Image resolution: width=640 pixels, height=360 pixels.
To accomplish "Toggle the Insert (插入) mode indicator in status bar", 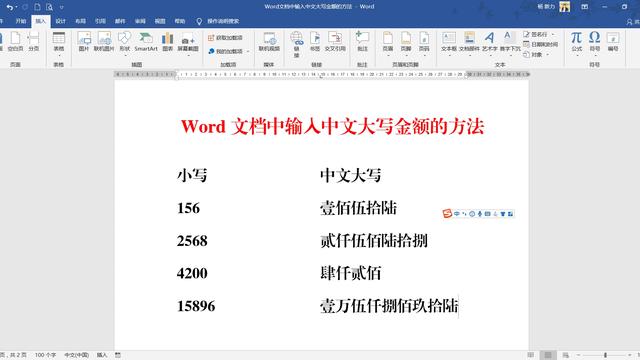I will point(102,355).
